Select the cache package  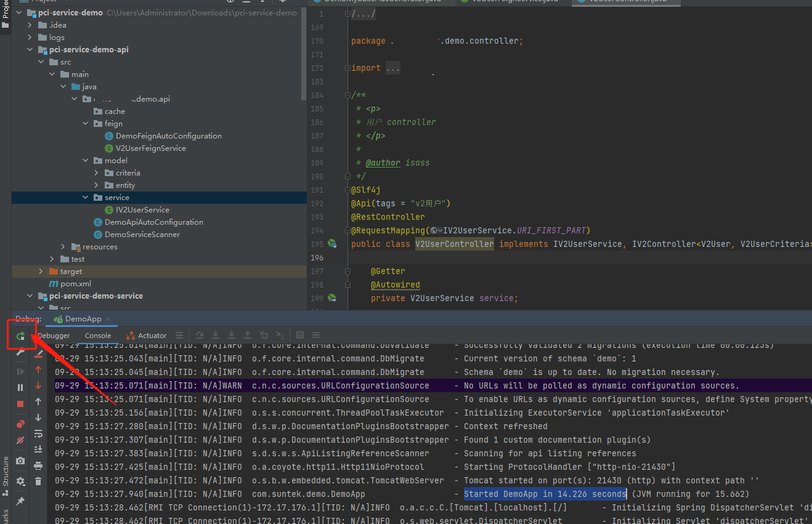pos(115,111)
